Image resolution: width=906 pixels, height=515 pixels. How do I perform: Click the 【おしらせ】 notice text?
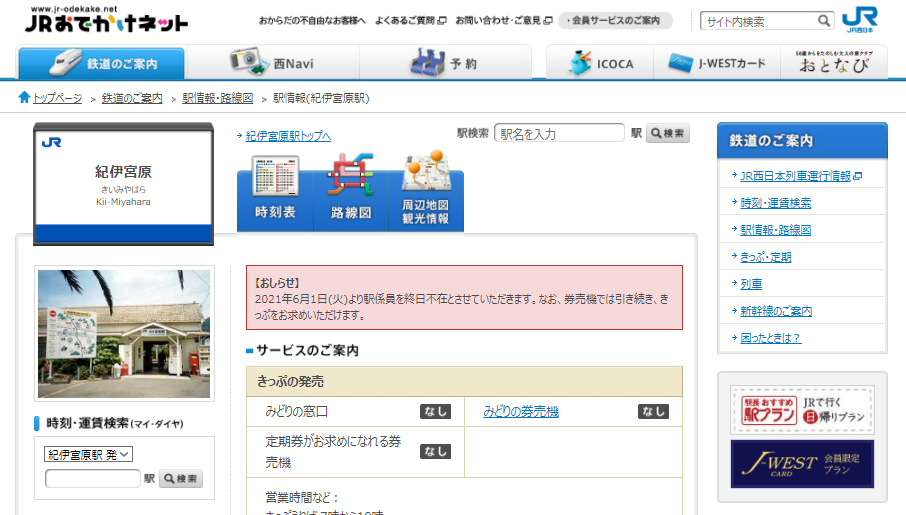tap(278, 283)
